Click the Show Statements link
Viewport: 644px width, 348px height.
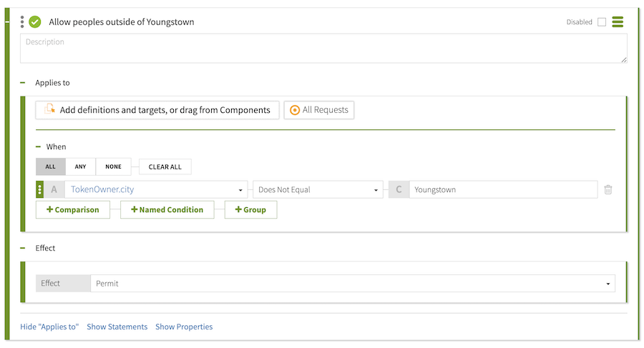117,327
